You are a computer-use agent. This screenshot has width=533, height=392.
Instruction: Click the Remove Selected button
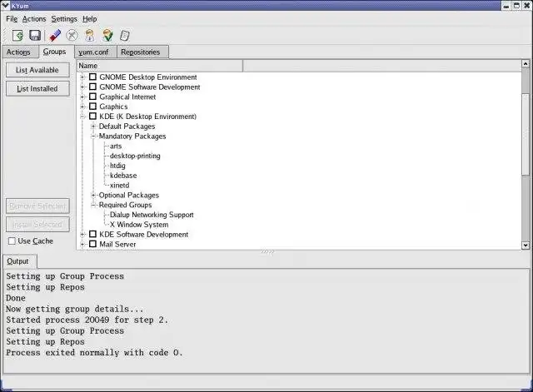[37, 206]
